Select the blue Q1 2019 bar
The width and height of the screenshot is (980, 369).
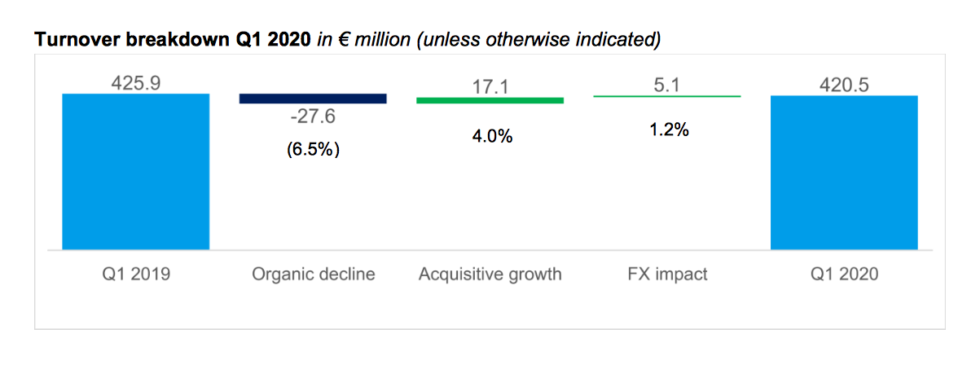click(x=135, y=171)
